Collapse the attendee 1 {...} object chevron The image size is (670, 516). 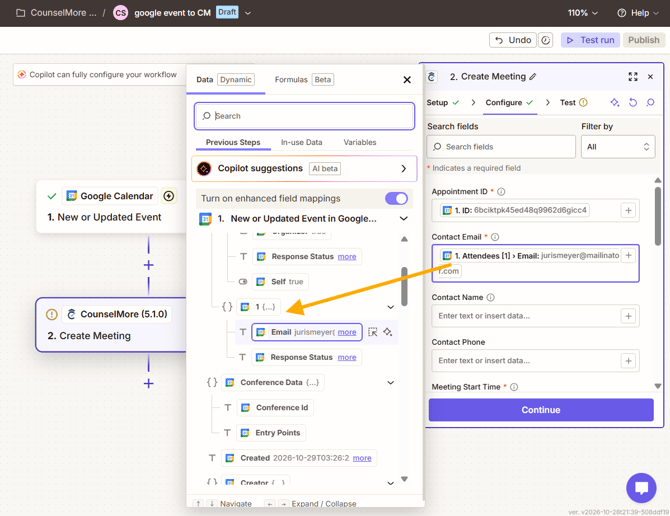[391, 307]
